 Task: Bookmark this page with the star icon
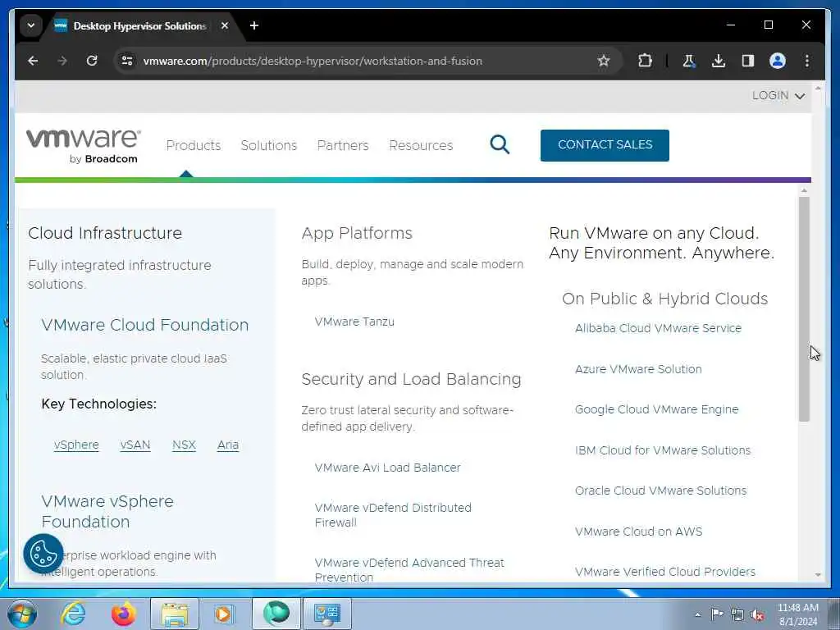click(x=604, y=61)
